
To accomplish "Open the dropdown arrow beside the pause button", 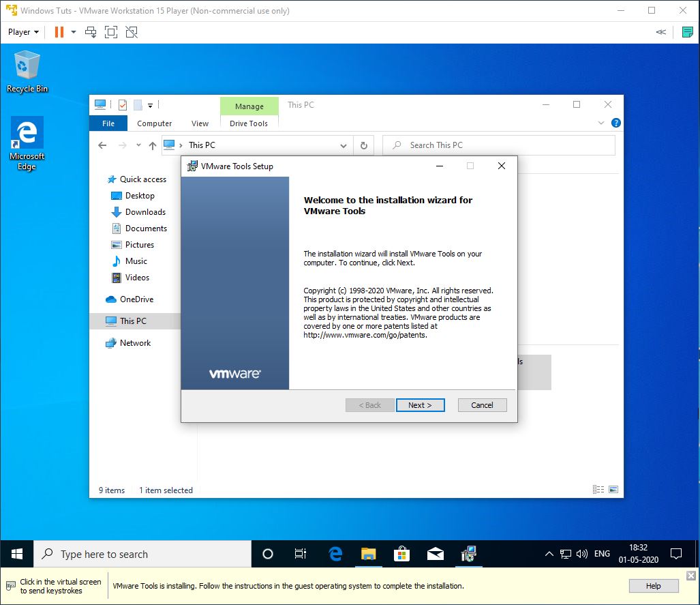I will pos(74,32).
